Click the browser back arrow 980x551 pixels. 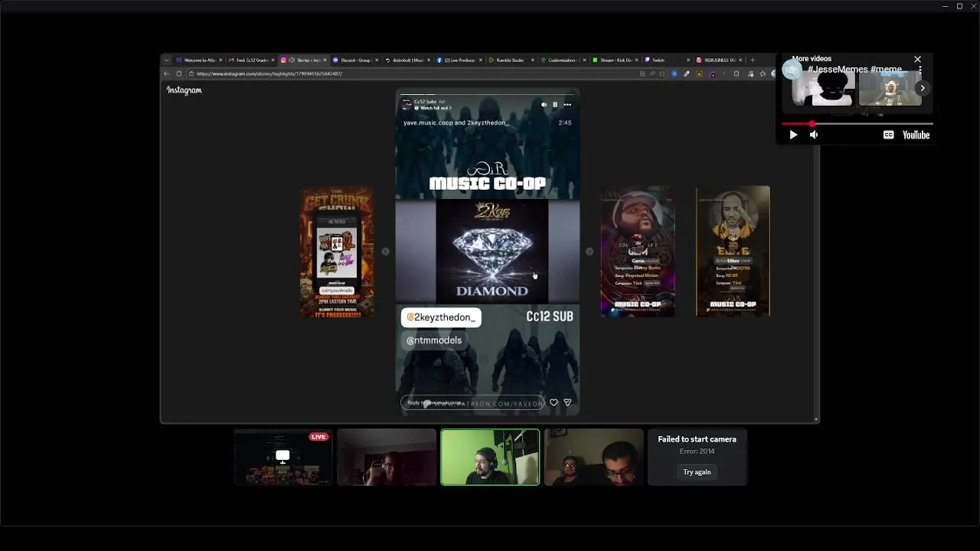(x=166, y=73)
